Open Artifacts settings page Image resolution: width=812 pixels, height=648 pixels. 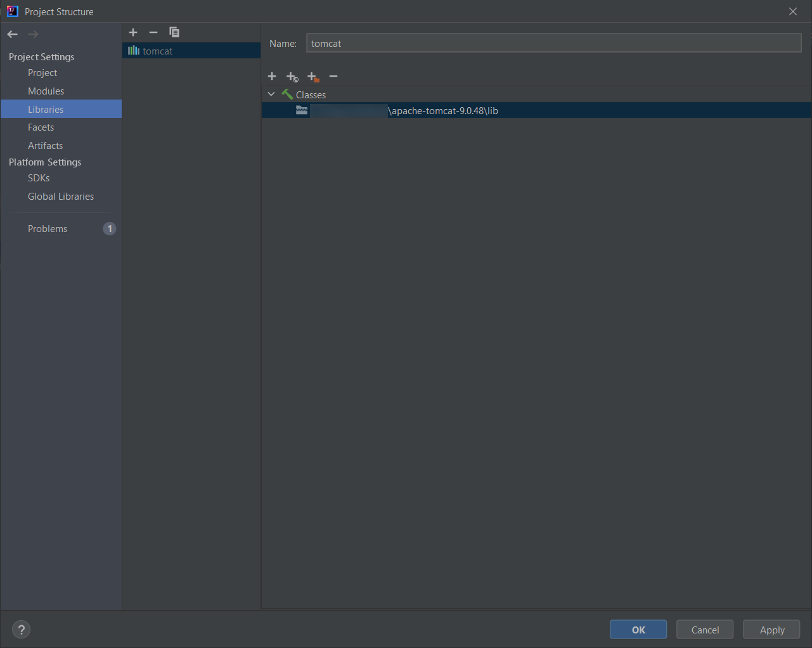[45, 146]
